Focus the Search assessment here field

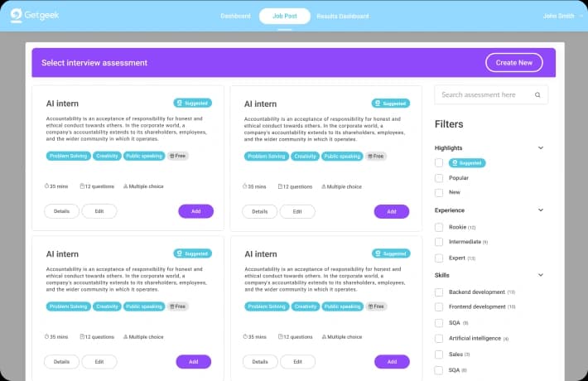[491, 95]
